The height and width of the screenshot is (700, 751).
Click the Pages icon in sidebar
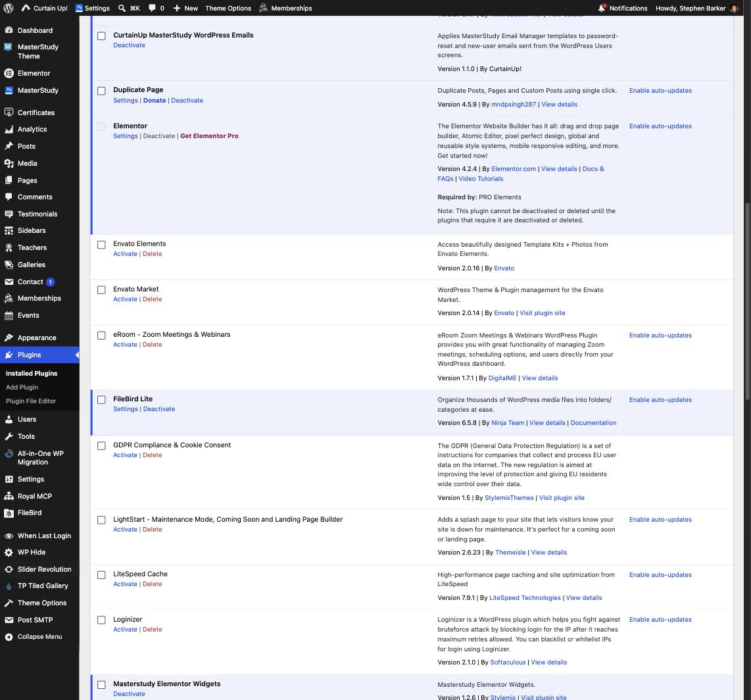[x=9, y=181]
